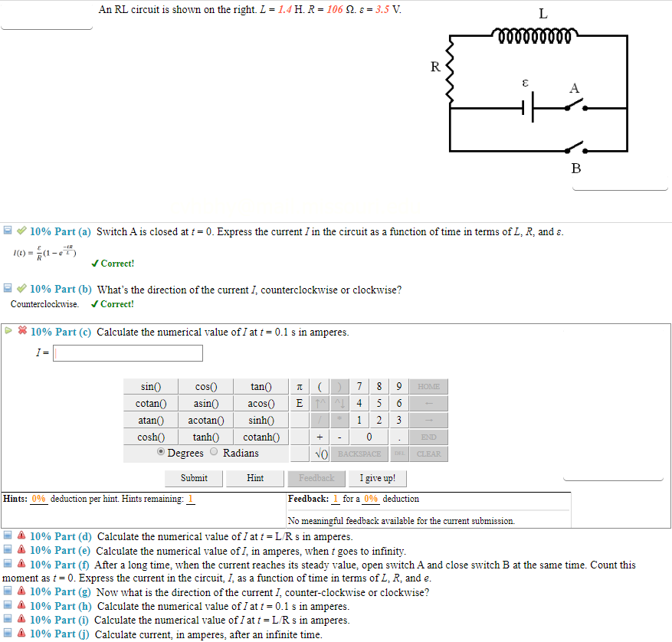Insert atan() function from keypad
672x642 pixels.
[x=151, y=421]
